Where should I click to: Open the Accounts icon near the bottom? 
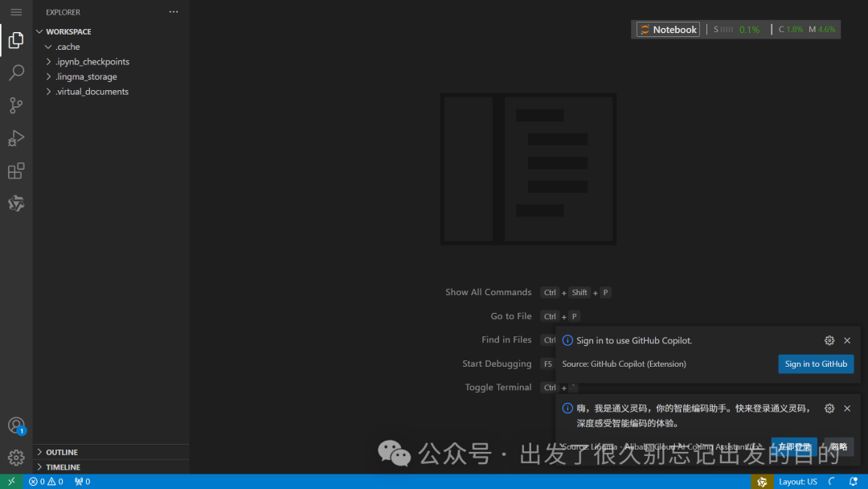[16, 425]
